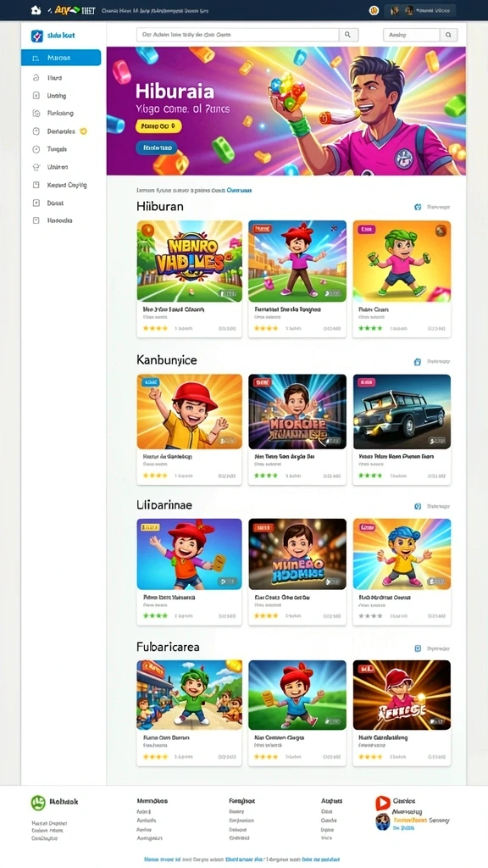Click the blue button on the Hiburaia banner
This screenshot has width=488, height=868.
(157, 147)
